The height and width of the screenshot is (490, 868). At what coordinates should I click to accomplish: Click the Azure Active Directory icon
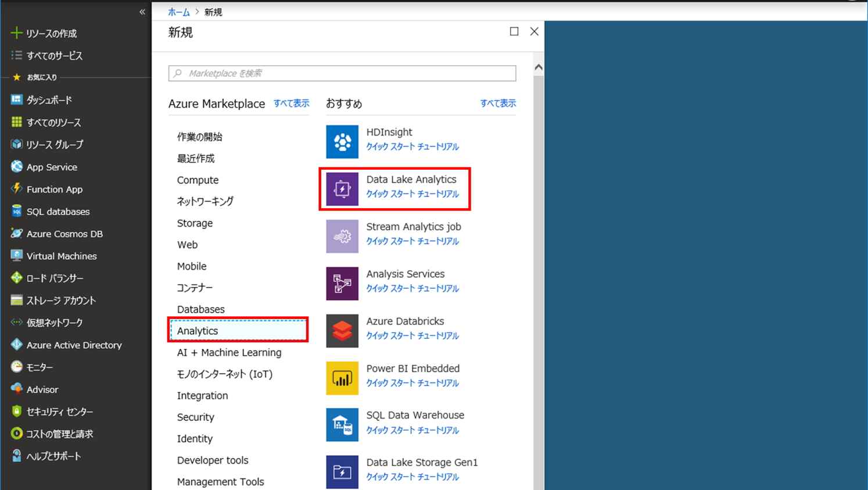click(x=16, y=345)
